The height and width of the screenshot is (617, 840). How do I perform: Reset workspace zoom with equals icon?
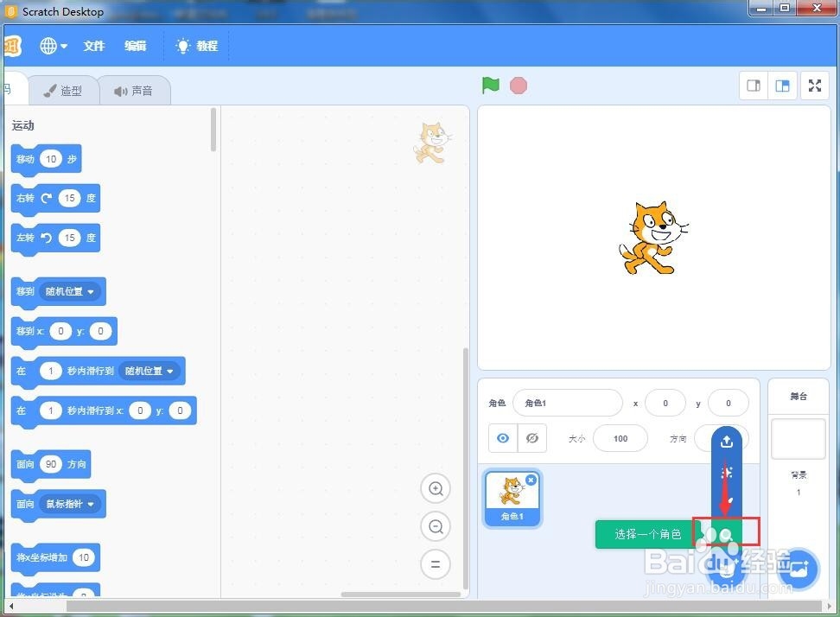(436, 564)
